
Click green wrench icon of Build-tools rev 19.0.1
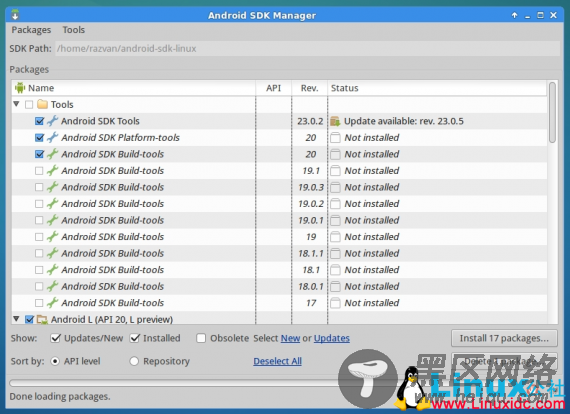tap(53, 220)
